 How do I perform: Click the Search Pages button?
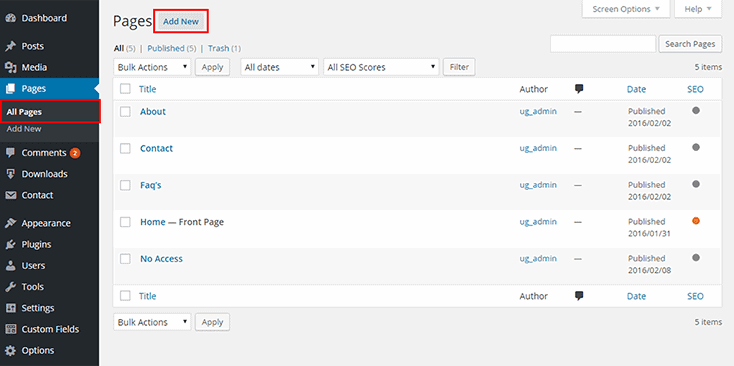(690, 44)
